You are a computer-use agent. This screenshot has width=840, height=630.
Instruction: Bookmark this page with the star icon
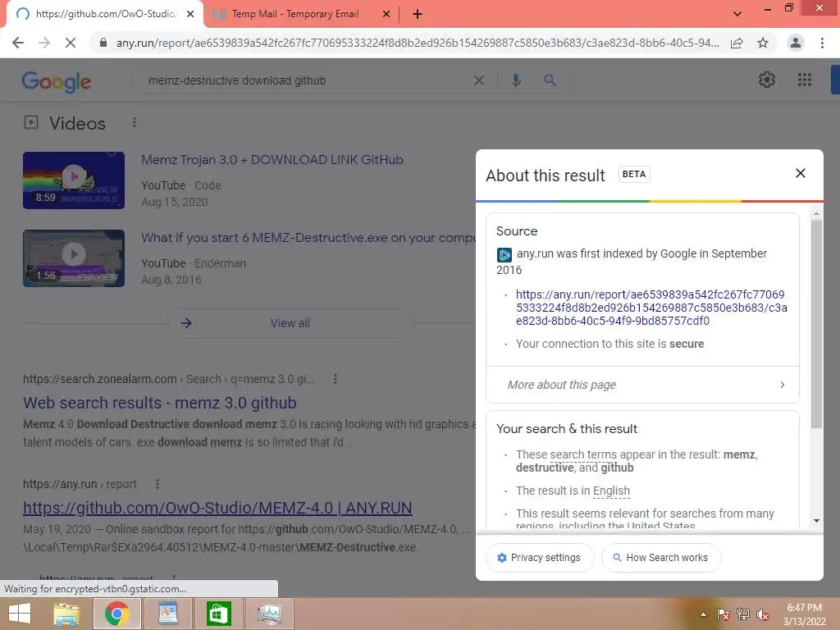[x=763, y=43]
